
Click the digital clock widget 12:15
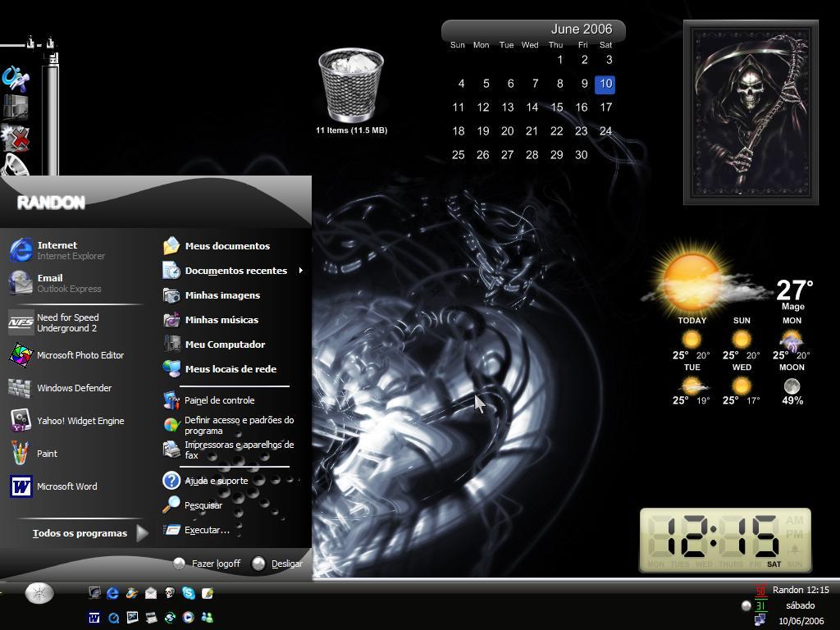pos(725,540)
